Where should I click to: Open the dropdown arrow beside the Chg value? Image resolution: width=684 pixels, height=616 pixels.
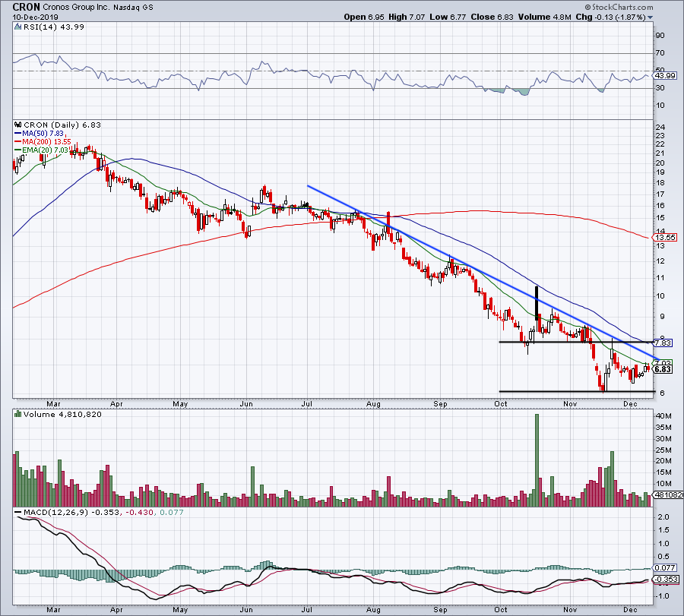(651, 17)
